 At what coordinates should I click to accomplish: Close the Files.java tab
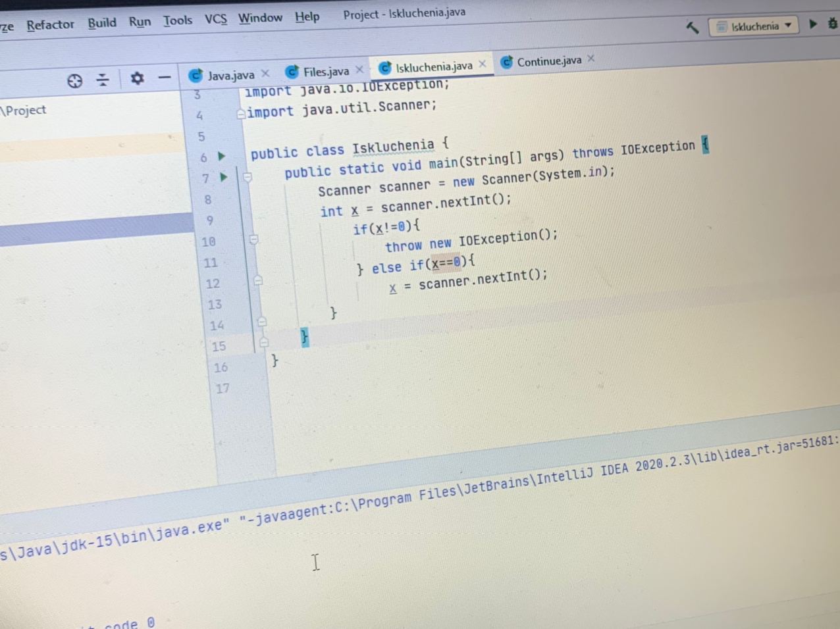click(x=359, y=69)
